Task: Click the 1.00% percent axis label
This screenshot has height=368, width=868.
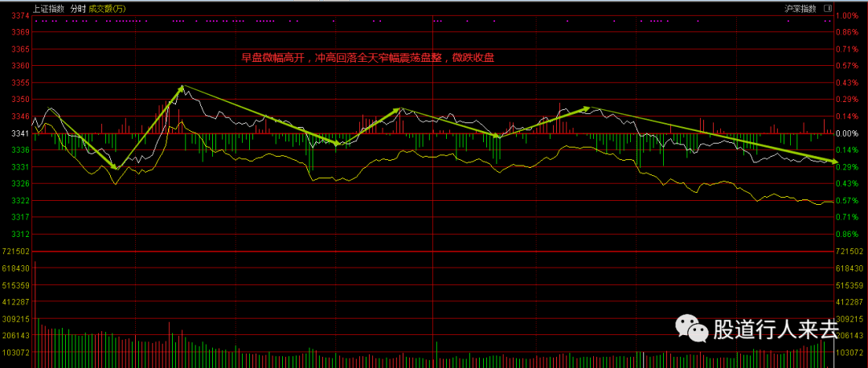Action: coord(846,15)
